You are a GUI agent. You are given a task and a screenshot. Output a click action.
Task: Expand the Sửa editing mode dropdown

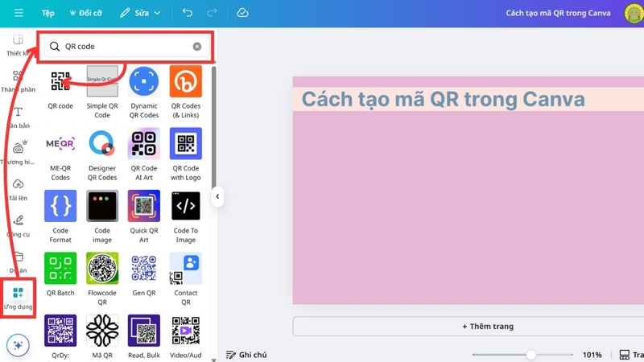pos(140,13)
